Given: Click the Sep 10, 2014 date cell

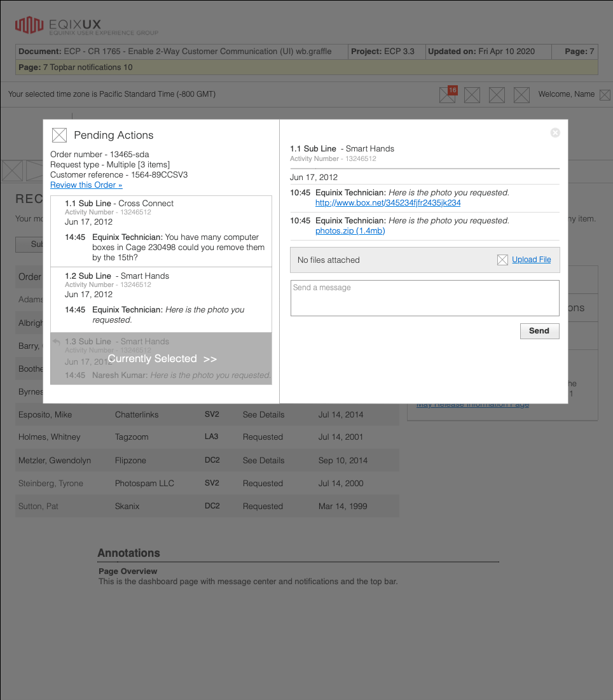Looking at the screenshot, I should pyautogui.click(x=343, y=460).
